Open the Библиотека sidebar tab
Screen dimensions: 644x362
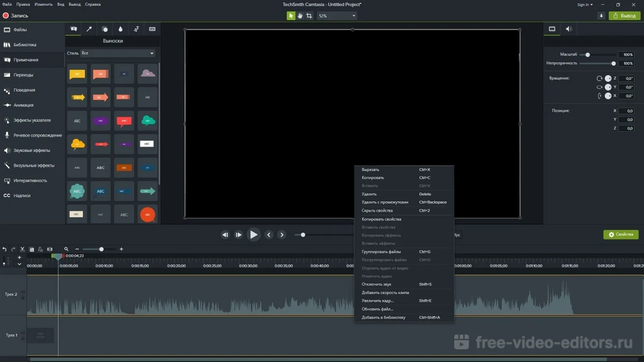pyautogui.click(x=32, y=45)
